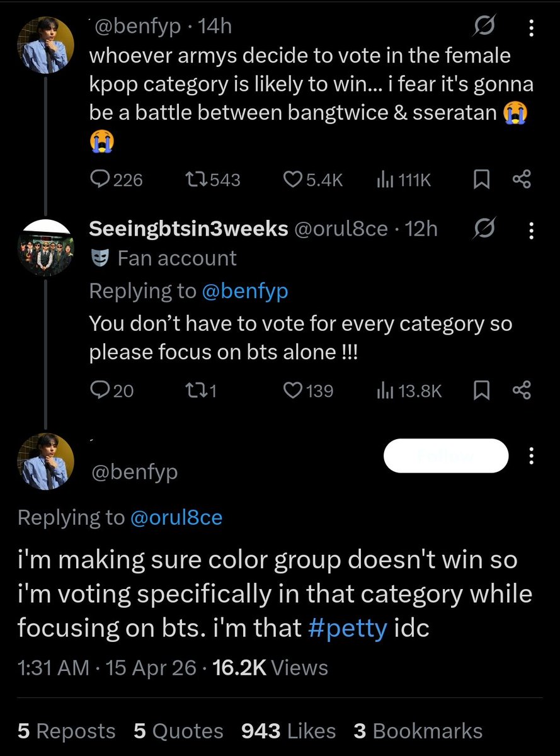
Task: View the 943 Likes list
Action: click(289, 731)
